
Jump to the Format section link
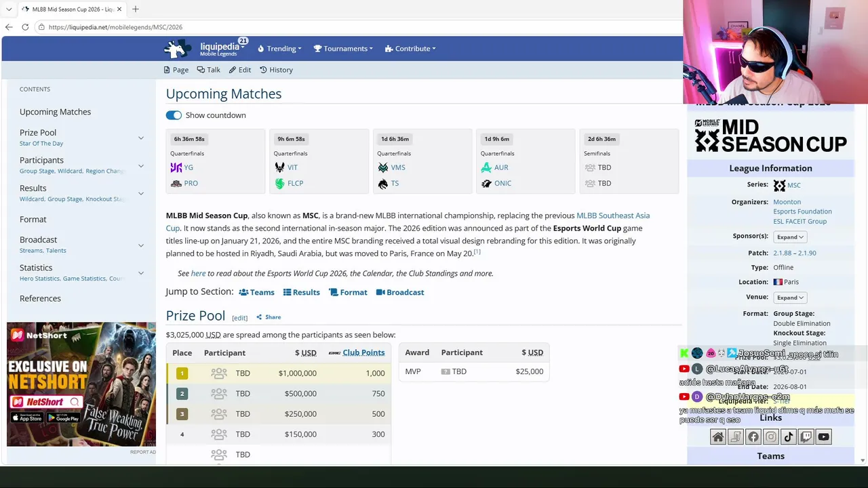pyautogui.click(x=348, y=293)
